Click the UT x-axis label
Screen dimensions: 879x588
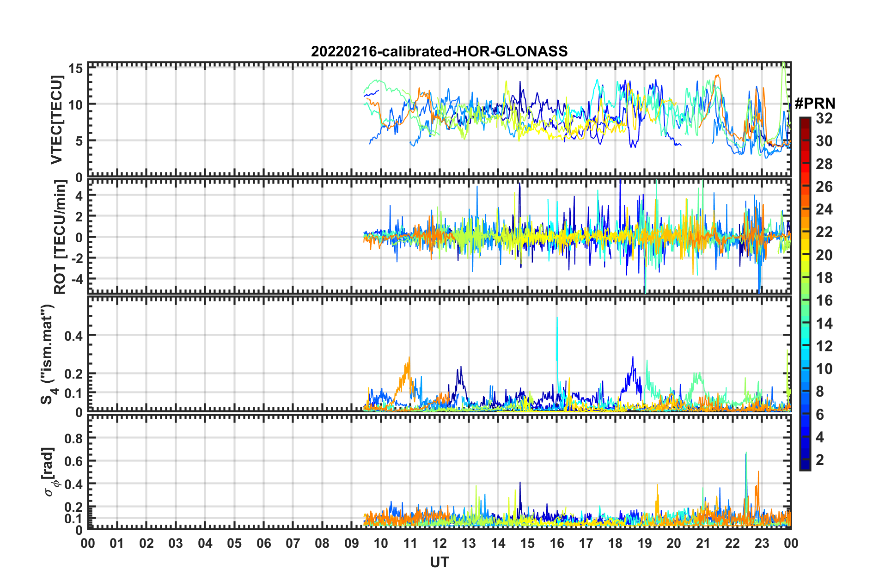point(439,562)
